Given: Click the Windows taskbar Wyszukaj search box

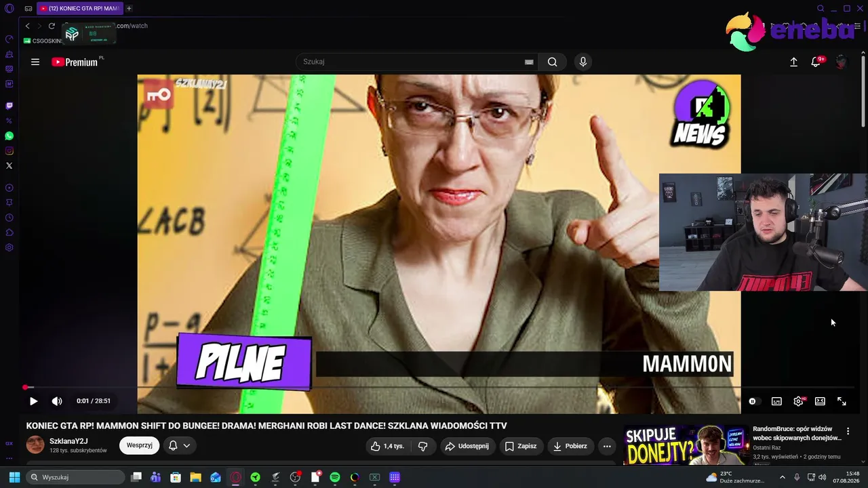Looking at the screenshot, I should tap(75, 477).
